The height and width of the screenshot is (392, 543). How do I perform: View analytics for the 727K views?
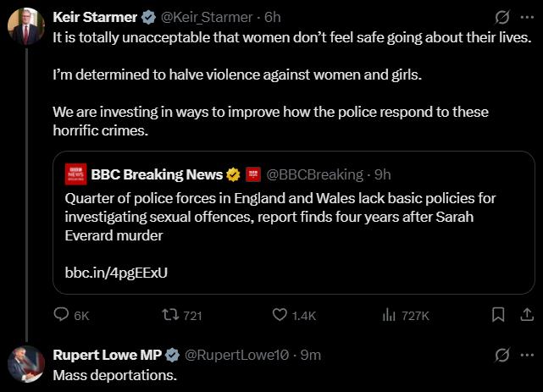click(x=390, y=315)
